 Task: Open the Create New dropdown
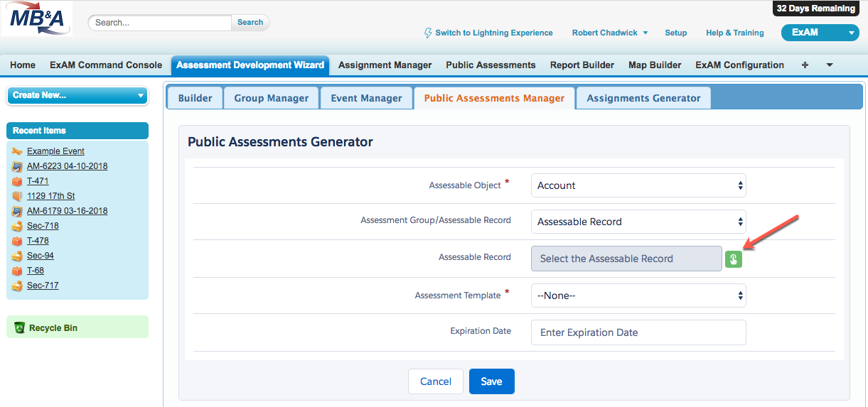(77, 95)
